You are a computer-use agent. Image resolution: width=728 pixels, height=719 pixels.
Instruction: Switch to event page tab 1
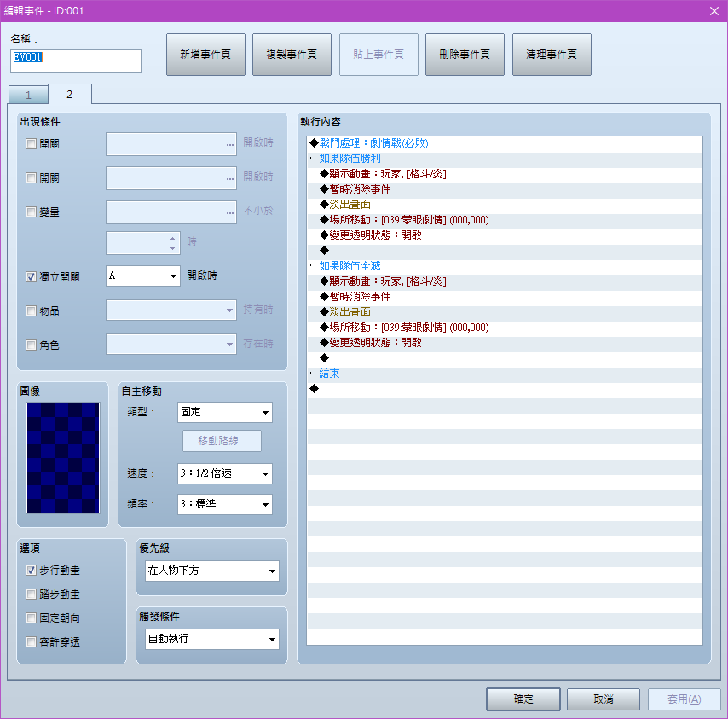coord(28,95)
